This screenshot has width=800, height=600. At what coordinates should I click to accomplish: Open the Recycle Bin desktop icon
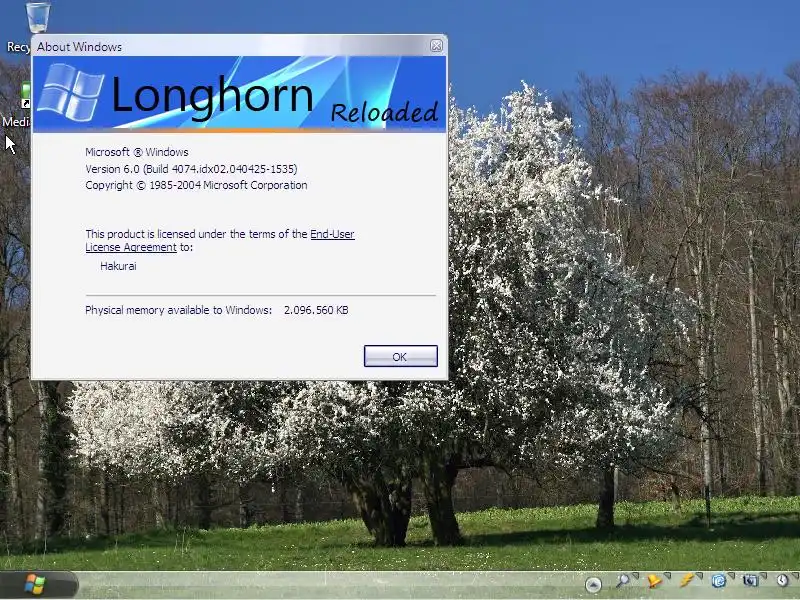coord(36,17)
